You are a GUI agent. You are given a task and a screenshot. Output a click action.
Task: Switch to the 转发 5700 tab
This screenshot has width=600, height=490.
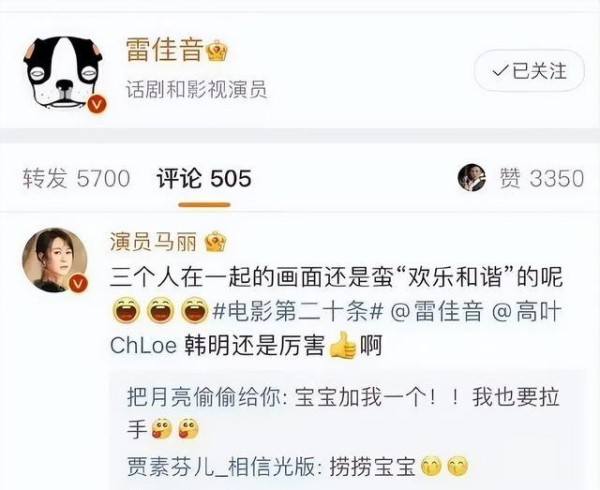[x=76, y=179]
